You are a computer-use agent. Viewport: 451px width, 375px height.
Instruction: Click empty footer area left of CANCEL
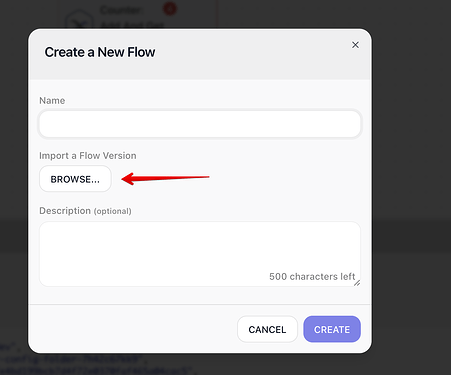point(133,329)
